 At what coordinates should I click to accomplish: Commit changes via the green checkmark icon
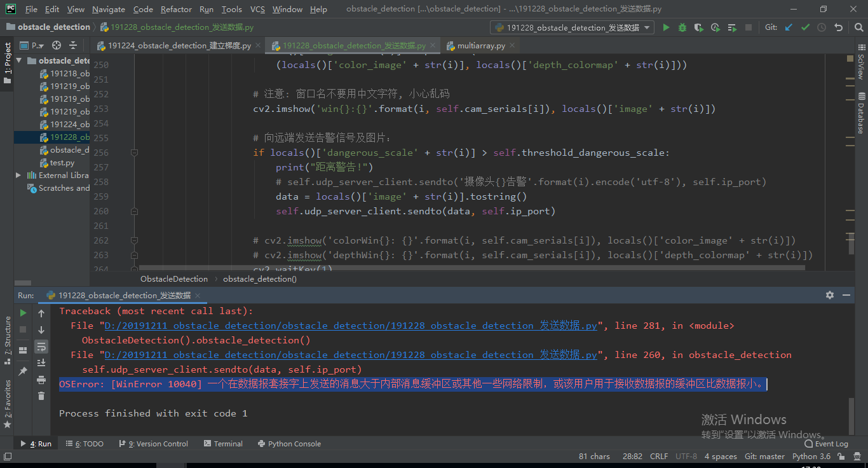805,28
